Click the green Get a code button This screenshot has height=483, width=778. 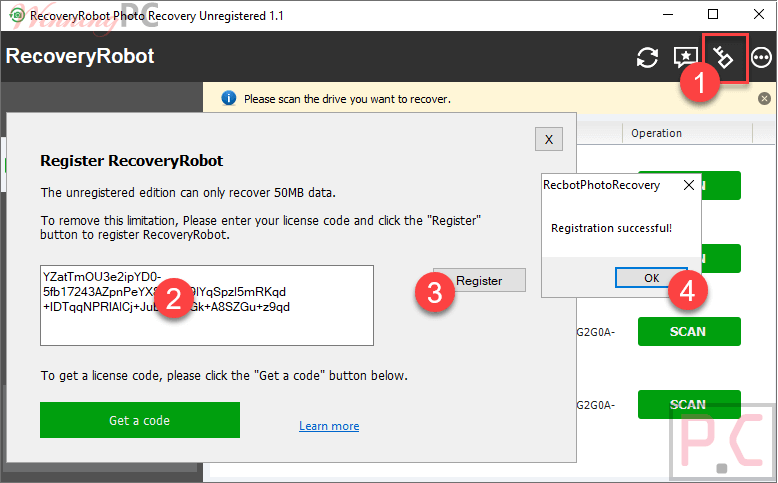(x=140, y=420)
